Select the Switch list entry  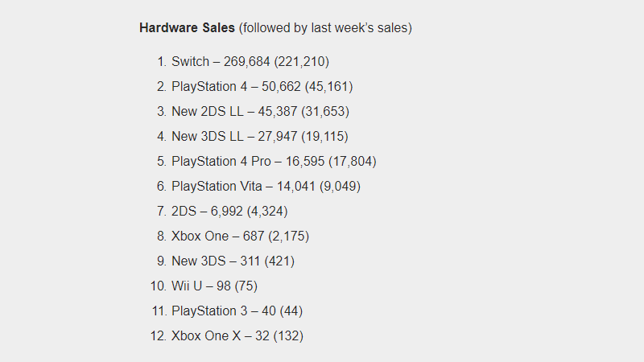[250, 61]
